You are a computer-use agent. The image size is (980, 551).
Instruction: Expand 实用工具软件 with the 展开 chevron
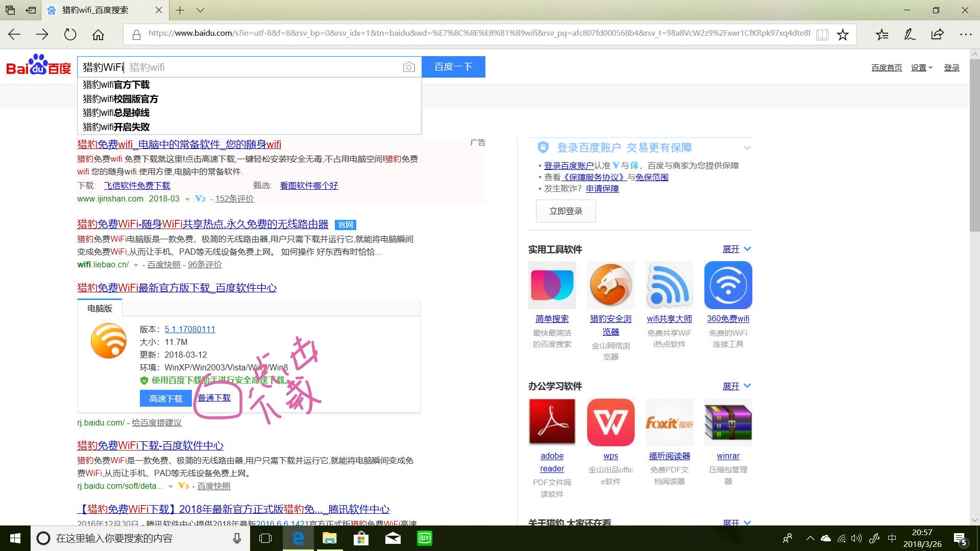click(736, 249)
